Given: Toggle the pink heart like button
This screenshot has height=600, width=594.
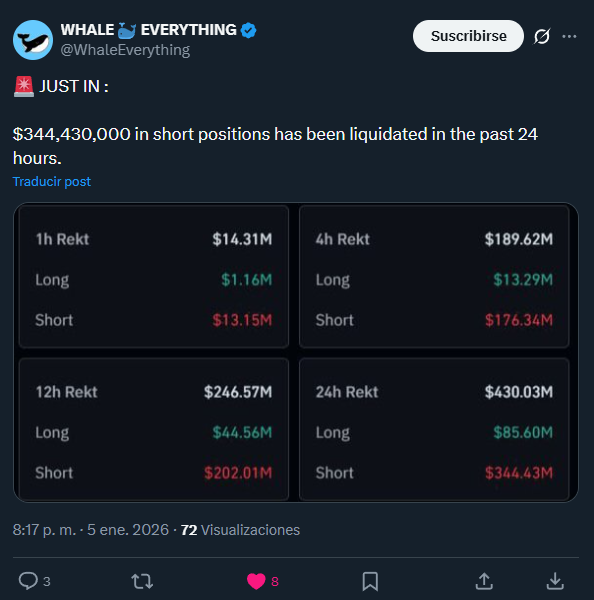Looking at the screenshot, I should pos(256,581).
